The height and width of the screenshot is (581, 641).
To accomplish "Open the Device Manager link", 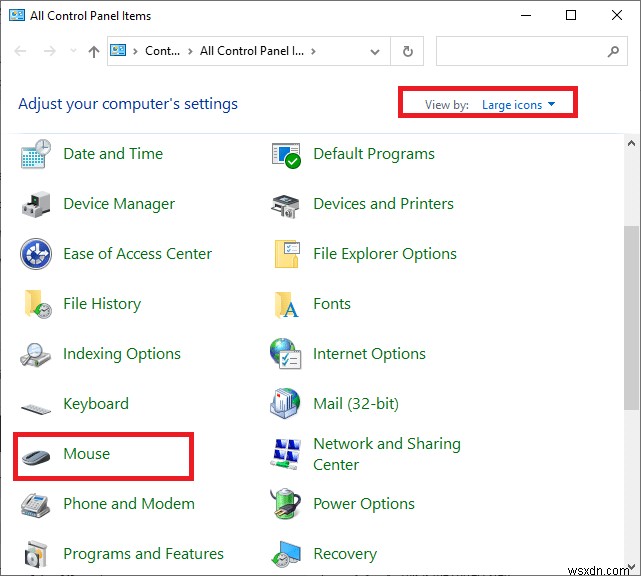I will coord(119,204).
